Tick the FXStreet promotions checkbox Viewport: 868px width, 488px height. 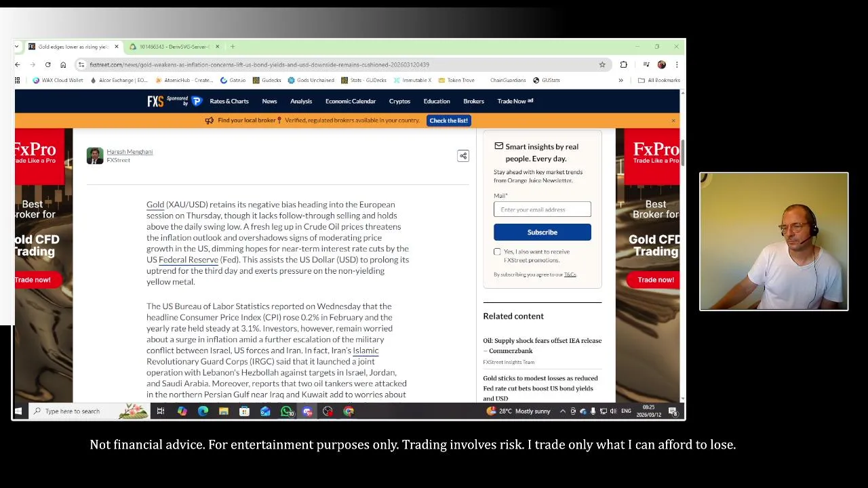pos(497,252)
